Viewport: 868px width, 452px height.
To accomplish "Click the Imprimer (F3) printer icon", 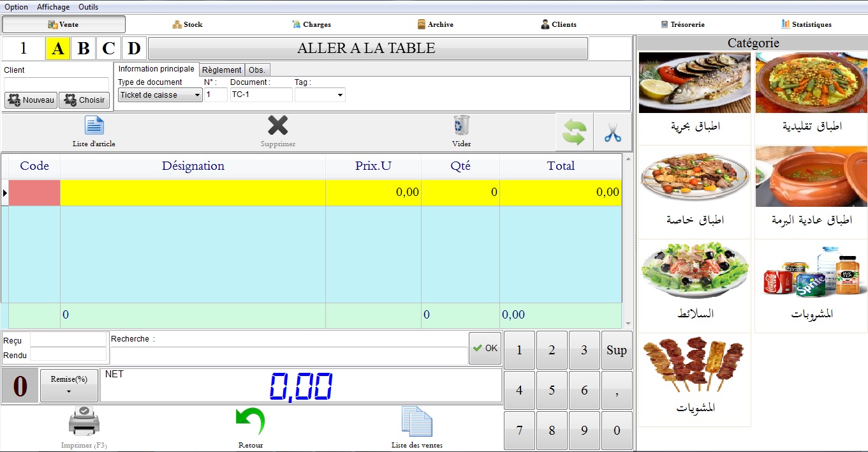I will tap(84, 423).
